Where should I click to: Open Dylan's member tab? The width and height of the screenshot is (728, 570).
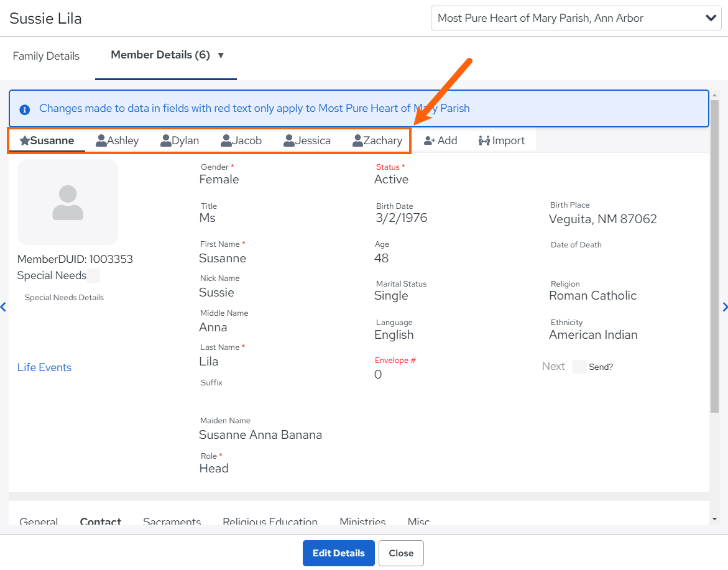point(180,140)
